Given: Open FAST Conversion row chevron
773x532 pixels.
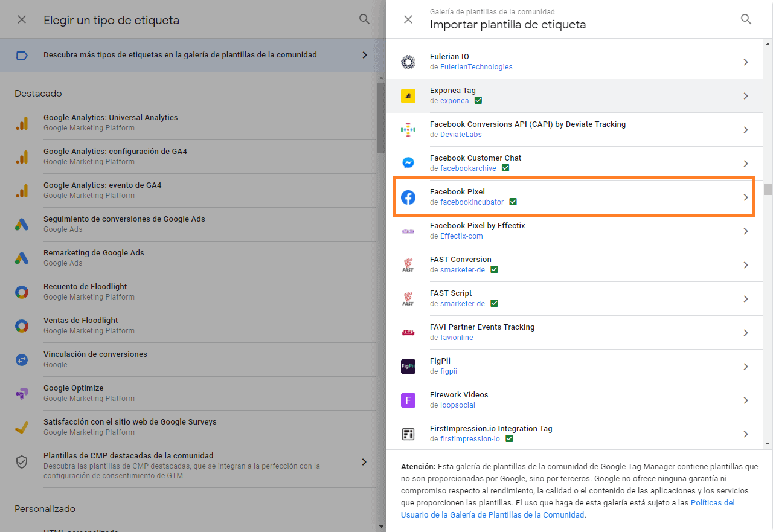Looking at the screenshot, I should pyautogui.click(x=746, y=265).
